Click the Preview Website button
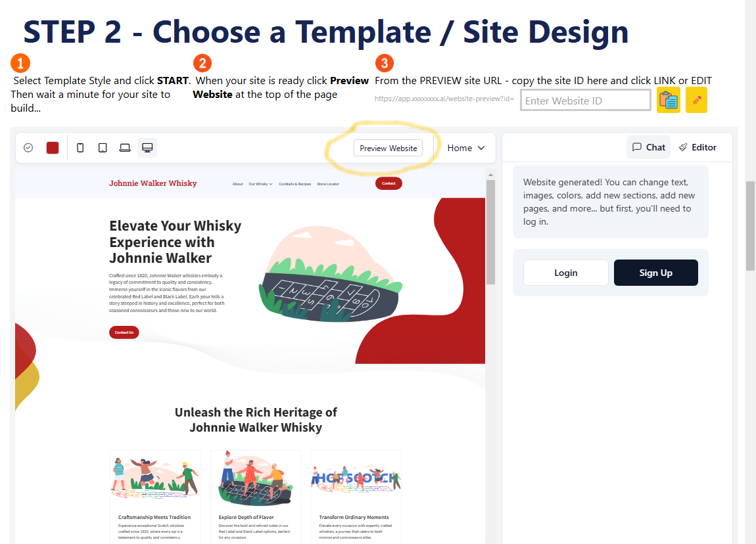The image size is (756, 544). (x=388, y=148)
